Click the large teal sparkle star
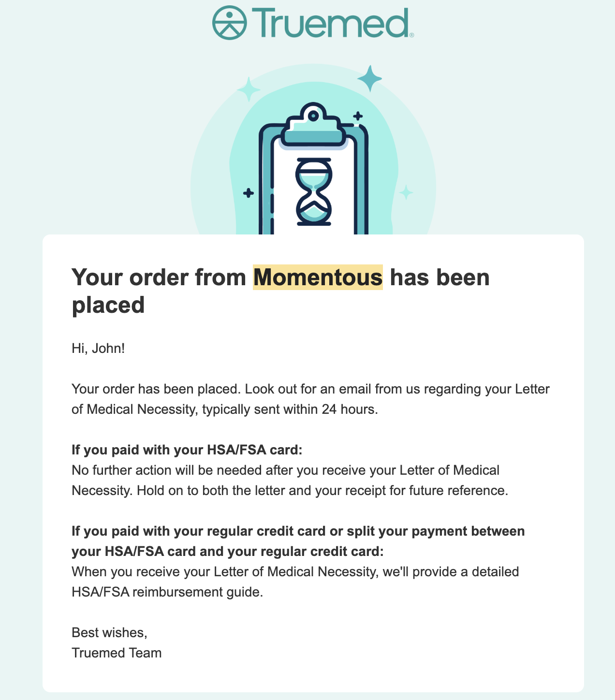The height and width of the screenshot is (700, 615). pyautogui.click(x=370, y=78)
